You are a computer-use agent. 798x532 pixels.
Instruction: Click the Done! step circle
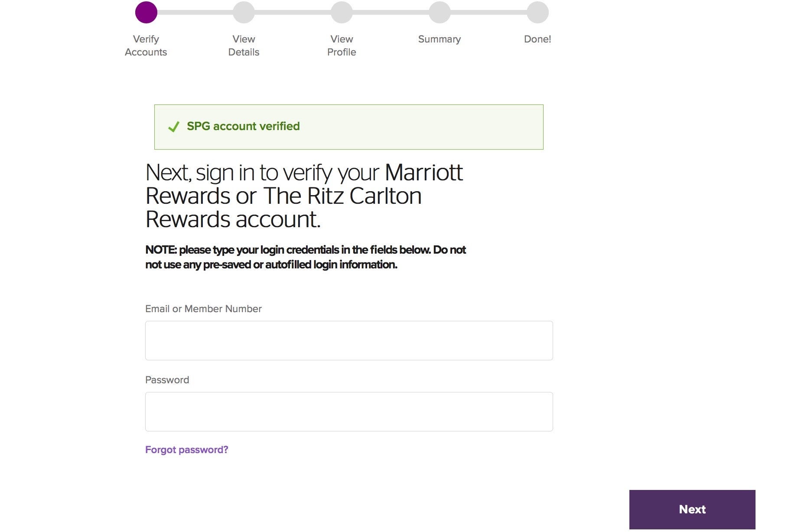click(537, 12)
